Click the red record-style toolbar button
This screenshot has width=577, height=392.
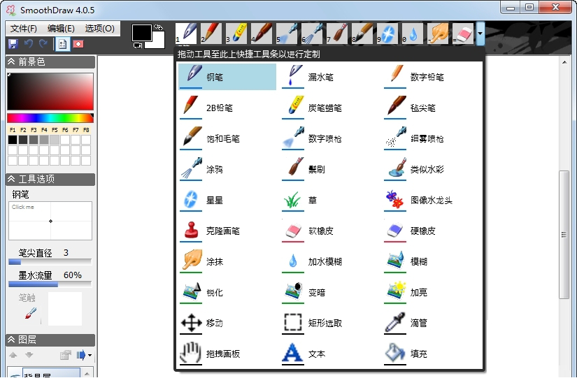78,44
